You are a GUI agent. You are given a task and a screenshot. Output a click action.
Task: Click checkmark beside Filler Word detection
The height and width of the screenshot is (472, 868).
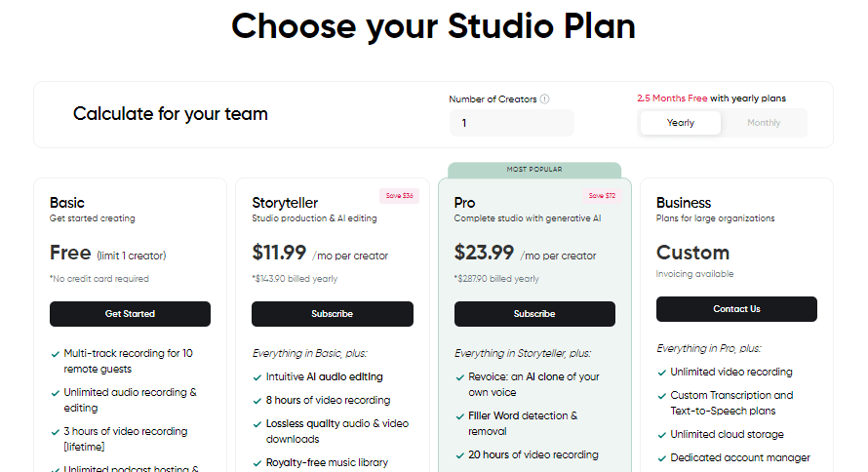[459, 416]
